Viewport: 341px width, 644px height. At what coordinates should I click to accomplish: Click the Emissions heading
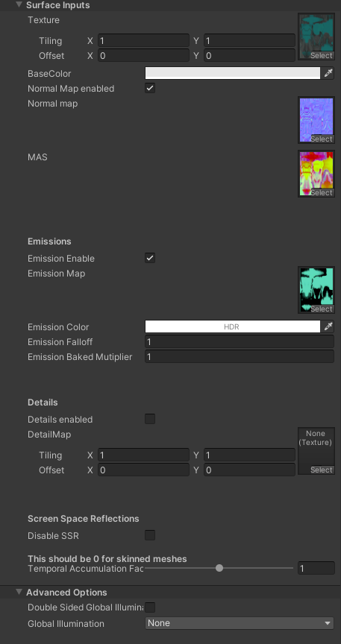[49, 241]
